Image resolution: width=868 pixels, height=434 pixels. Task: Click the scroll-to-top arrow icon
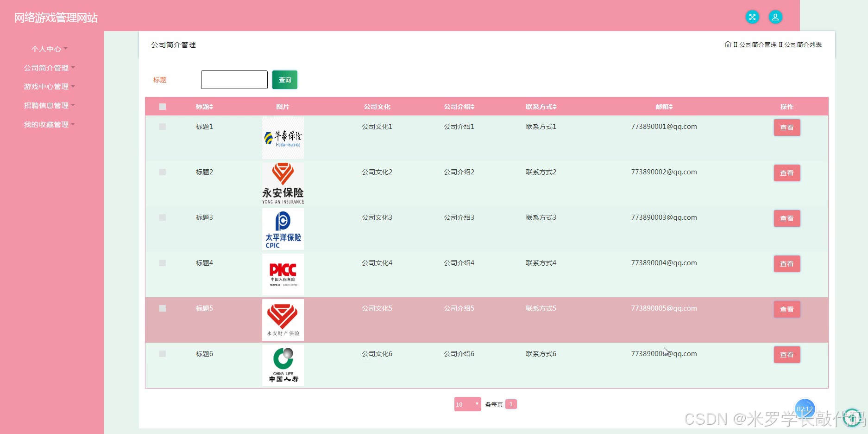click(852, 418)
